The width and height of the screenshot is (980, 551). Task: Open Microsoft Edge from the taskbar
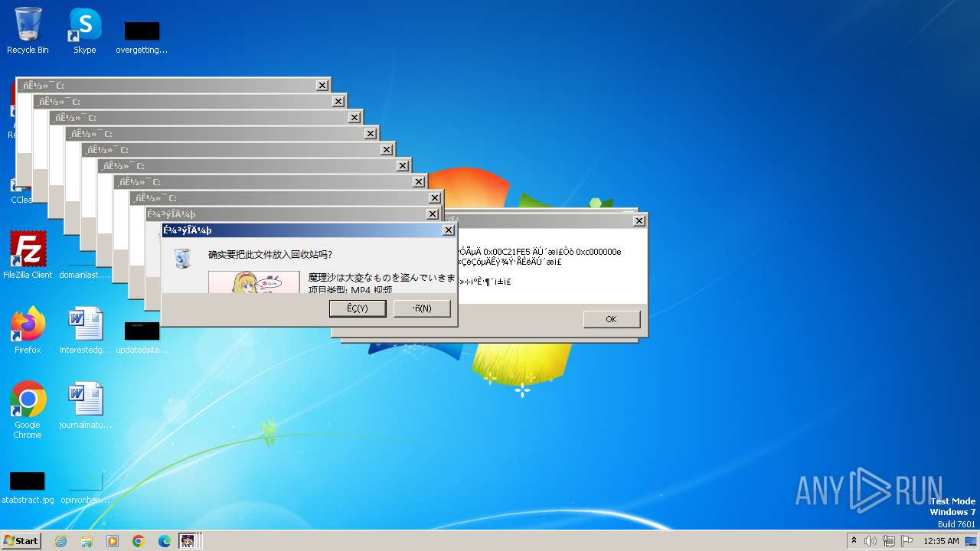pos(165,541)
